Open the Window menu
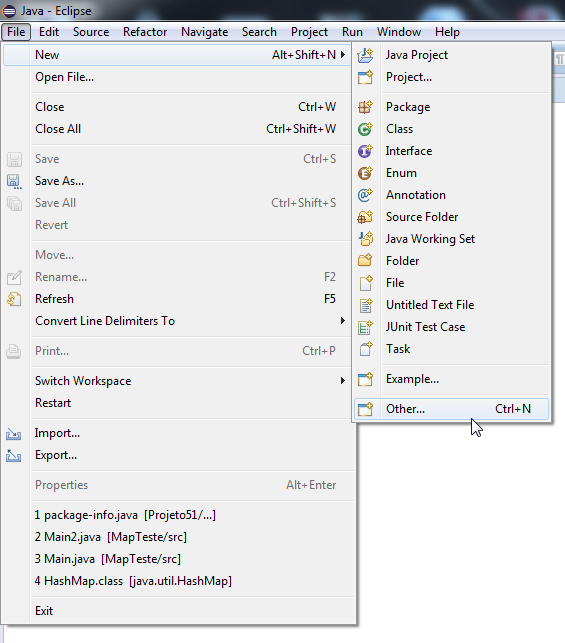The image size is (565, 643). (x=399, y=32)
